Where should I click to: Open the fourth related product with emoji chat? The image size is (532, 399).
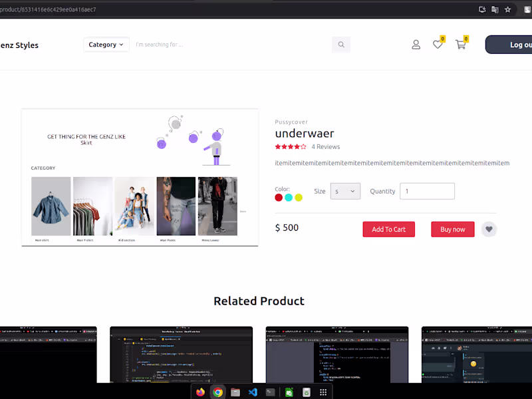(x=477, y=354)
